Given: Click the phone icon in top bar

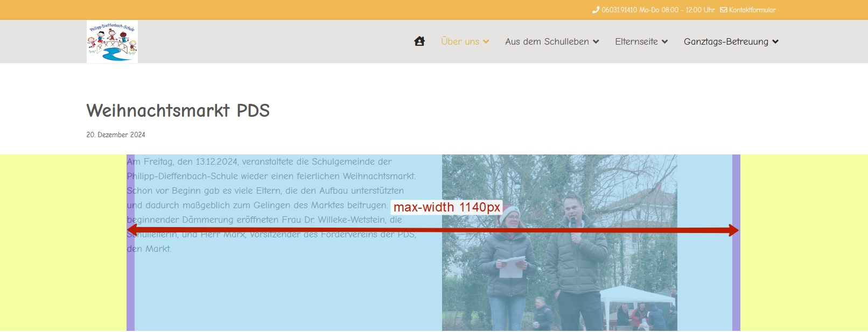Looking at the screenshot, I should pyautogui.click(x=596, y=10).
